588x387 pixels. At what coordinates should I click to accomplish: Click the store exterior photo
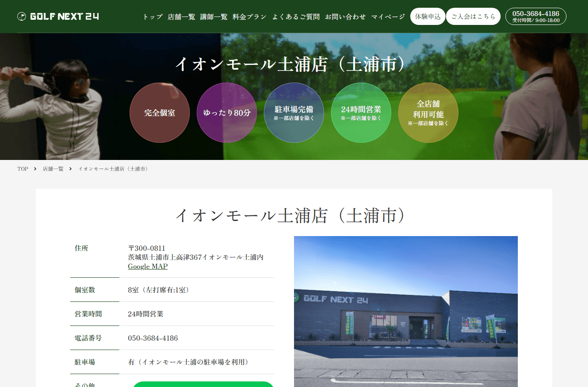pos(406,311)
